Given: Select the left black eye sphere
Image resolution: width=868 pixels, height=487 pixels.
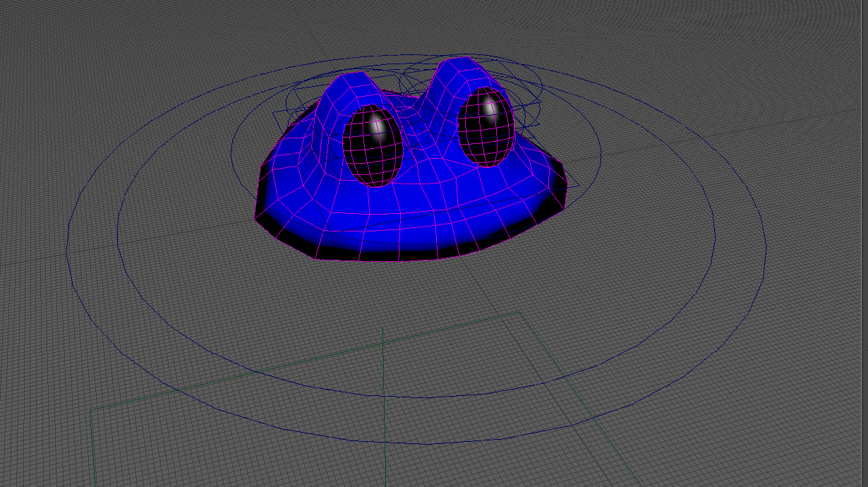Looking at the screenshot, I should (x=373, y=145).
